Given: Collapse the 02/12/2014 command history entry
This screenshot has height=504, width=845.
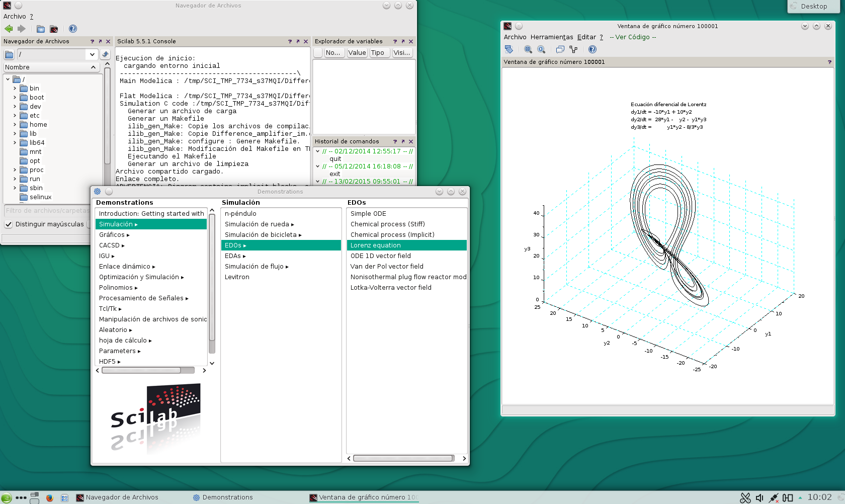Looking at the screenshot, I should click(x=317, y=151).
